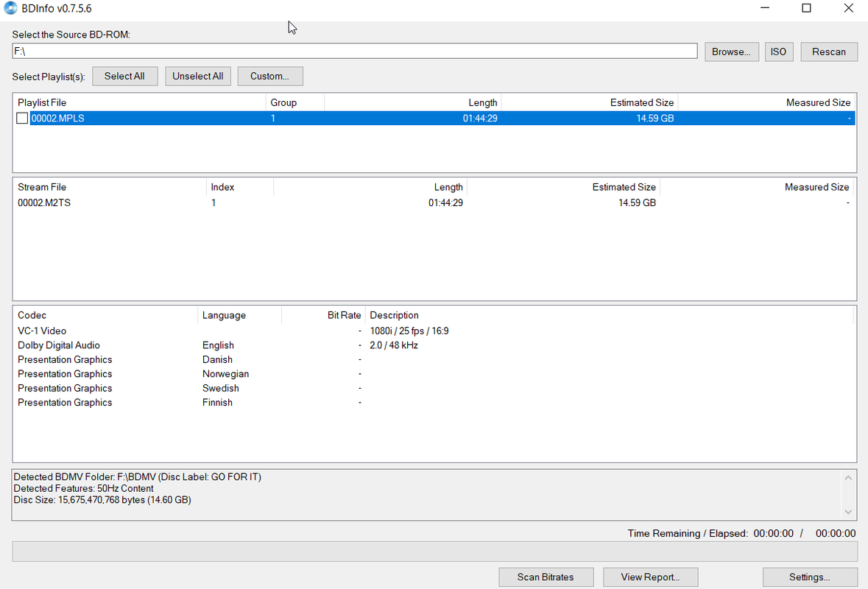Open the Browse... folder dialog
The height and width of the screenshot is (589, 868).
pos(731,52)
